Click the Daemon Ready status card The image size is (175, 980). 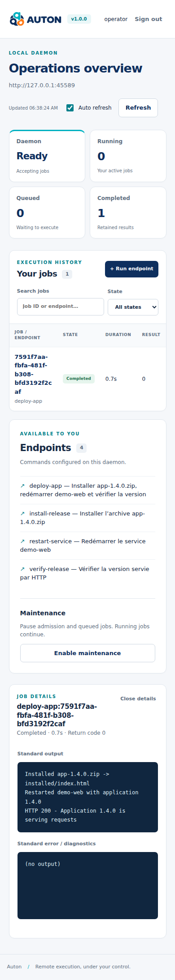[x=47, y=156]
